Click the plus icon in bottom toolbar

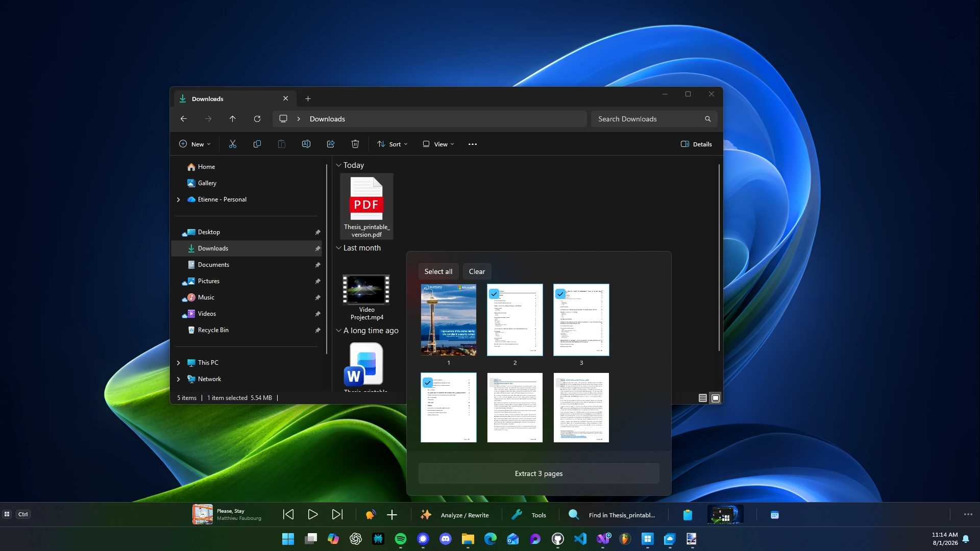(392, 515)
